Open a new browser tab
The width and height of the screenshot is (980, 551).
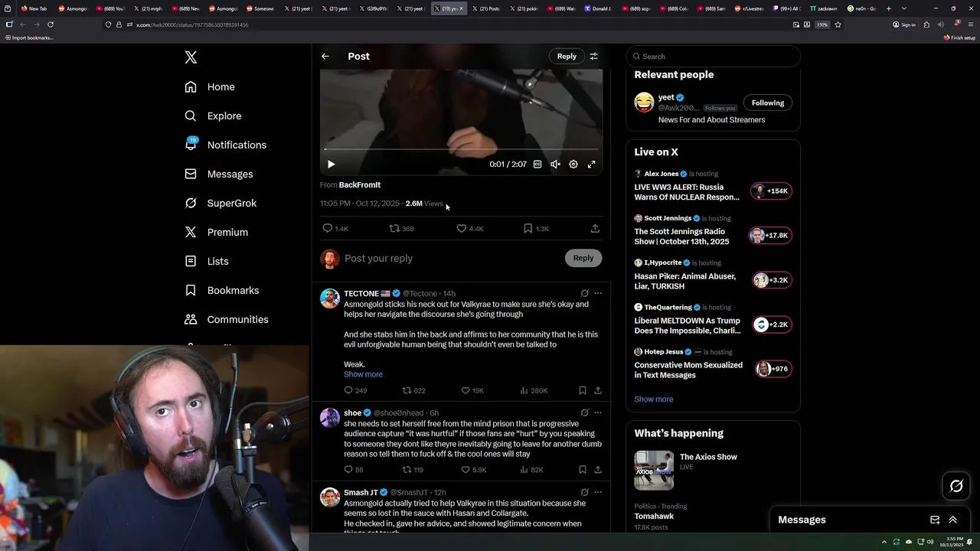click(x=888, y=8)
